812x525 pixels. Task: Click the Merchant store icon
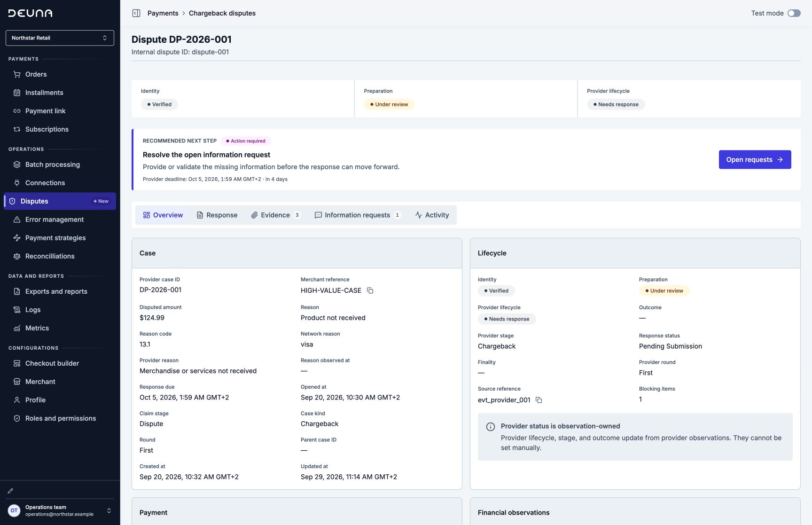tap(17, 382)
